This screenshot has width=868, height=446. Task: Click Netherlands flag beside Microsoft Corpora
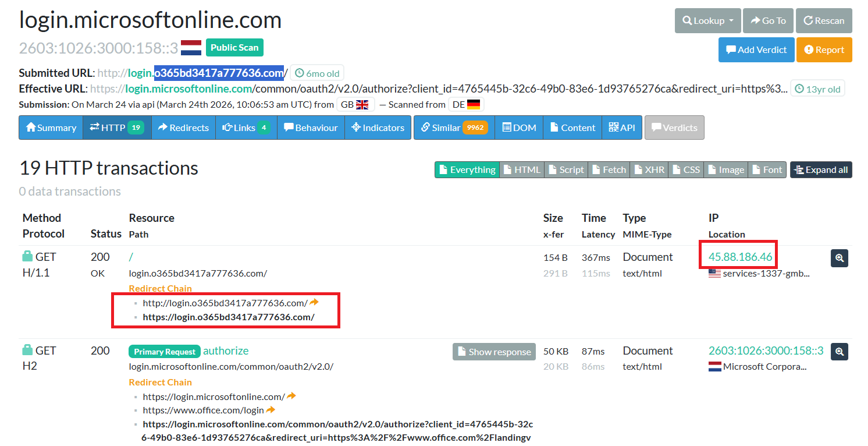[x=714, y=367]
